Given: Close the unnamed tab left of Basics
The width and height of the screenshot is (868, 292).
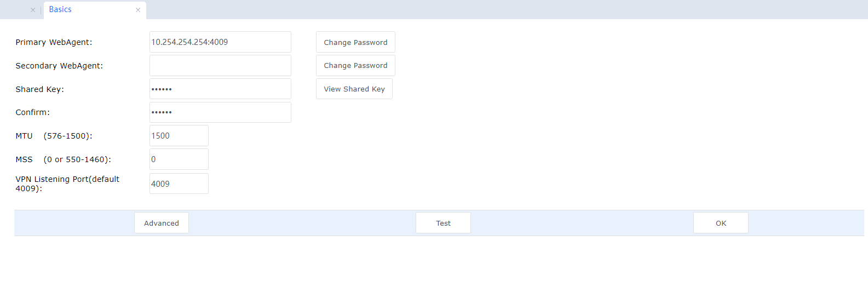Looking at the screenshot, I should pos(33,10).
